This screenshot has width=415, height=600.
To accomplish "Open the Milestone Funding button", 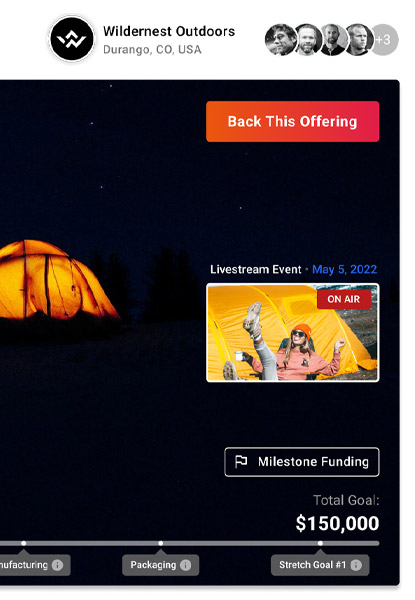I will (x=302, y=462).
